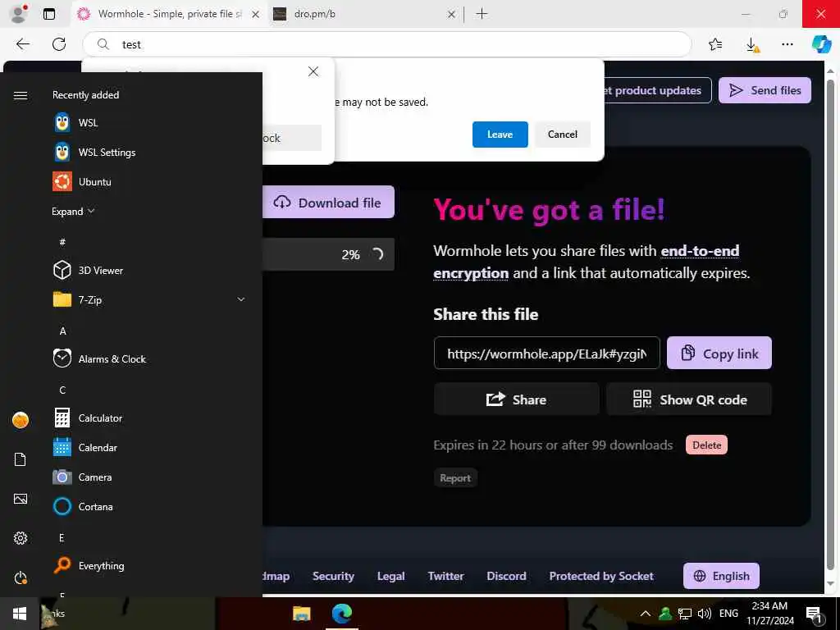Open the user account avatar in Start
This screenshot has height=630, width=840.
point(21,420)
